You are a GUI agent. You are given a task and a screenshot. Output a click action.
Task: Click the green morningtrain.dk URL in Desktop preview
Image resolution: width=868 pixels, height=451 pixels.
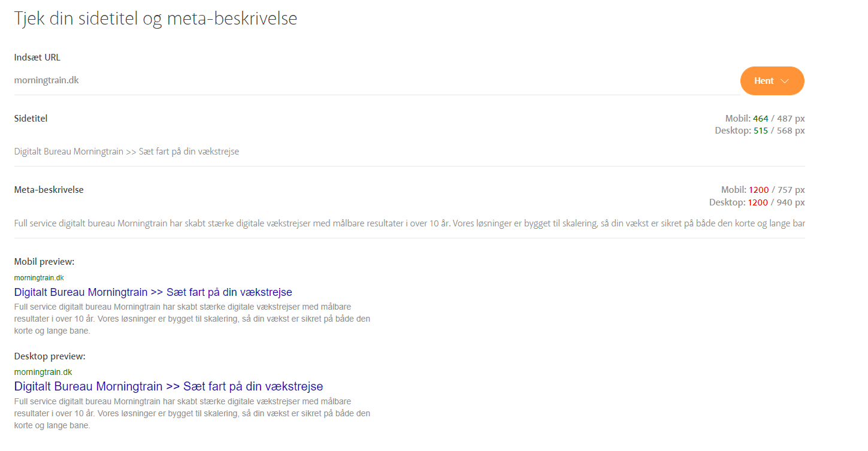(43, 372)
